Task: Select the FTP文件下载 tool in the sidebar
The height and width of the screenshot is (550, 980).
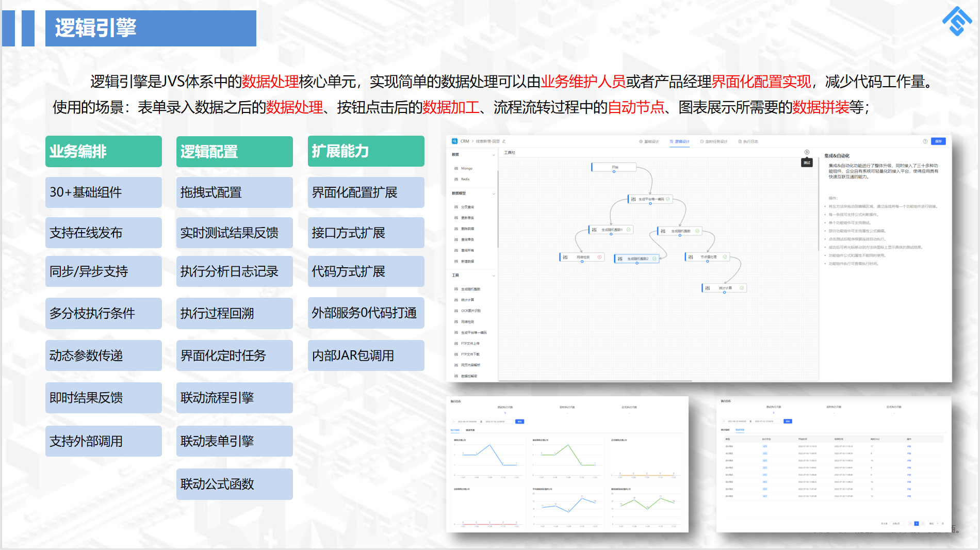Action: (x=467, y=354)
